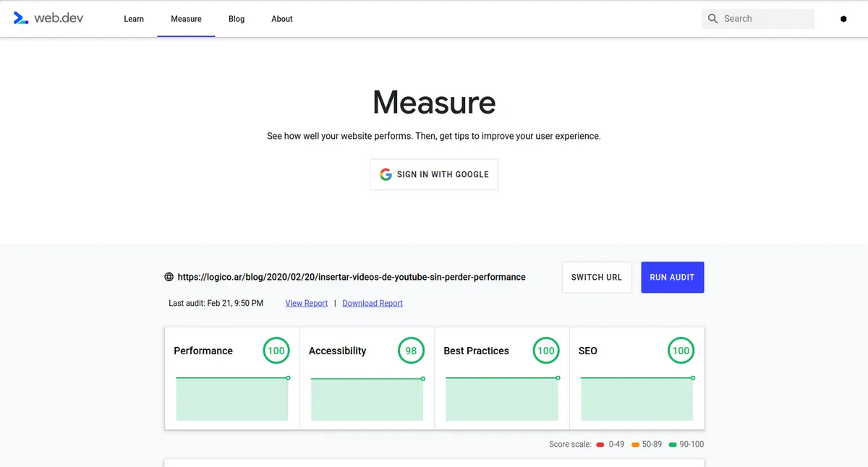
Task: Click the 'Last audit: Feb 21, 9:50 PM' text
Action: point(216,304)
